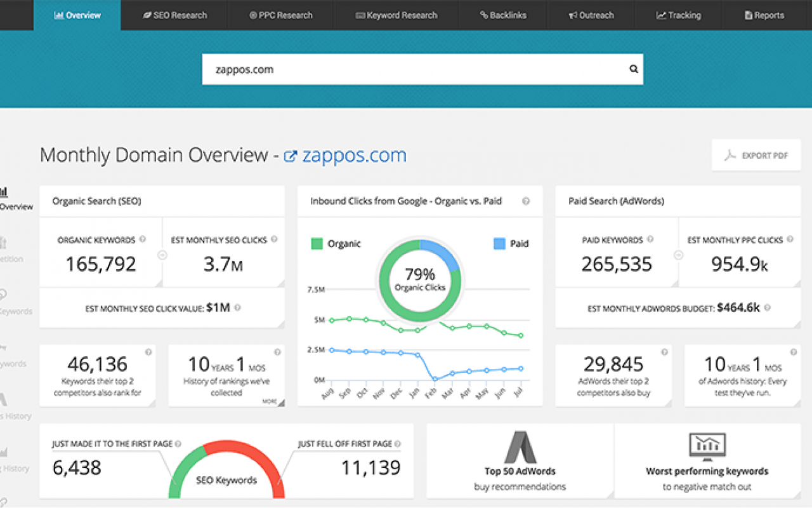Click the 954.9k monthly PPC clicks value
Screen dimensions: 812x508
coord(740,264)
